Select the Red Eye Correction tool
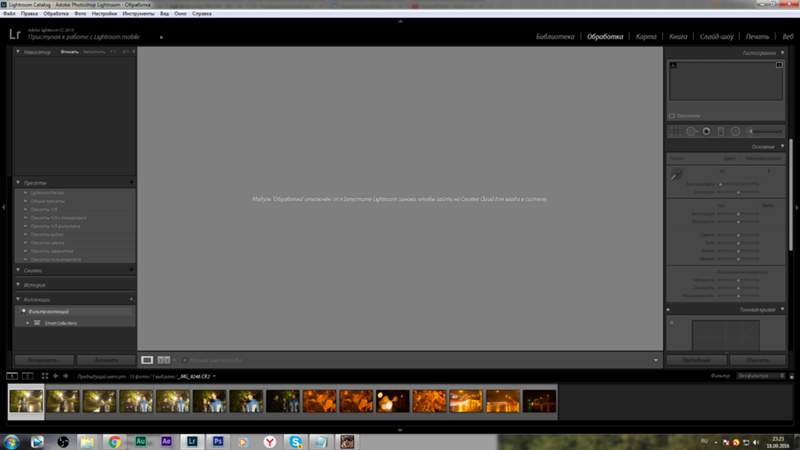Image resolution: width=800 pixels, height=450 pixels. pos(705,131)
